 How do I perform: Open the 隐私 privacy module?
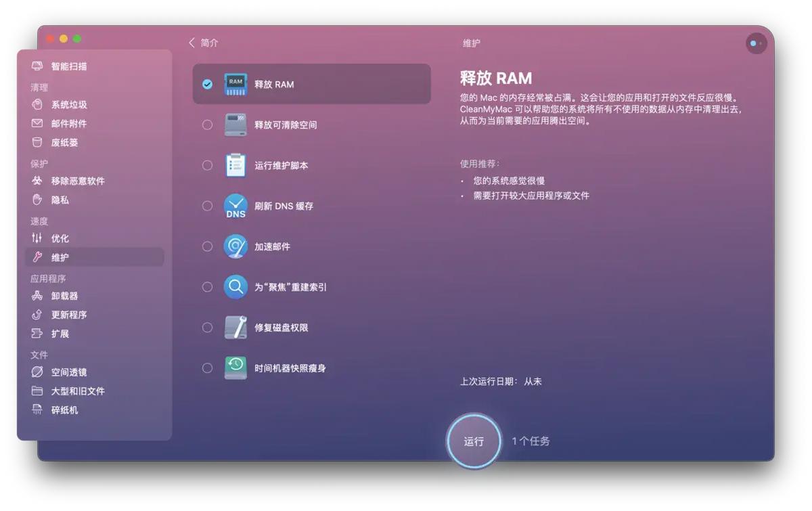(x=60, y=200)
